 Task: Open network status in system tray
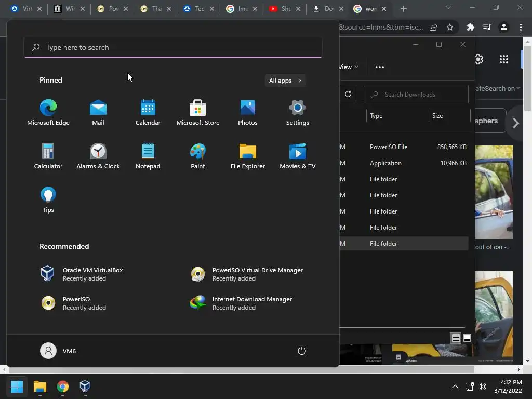tap(470, 387)
